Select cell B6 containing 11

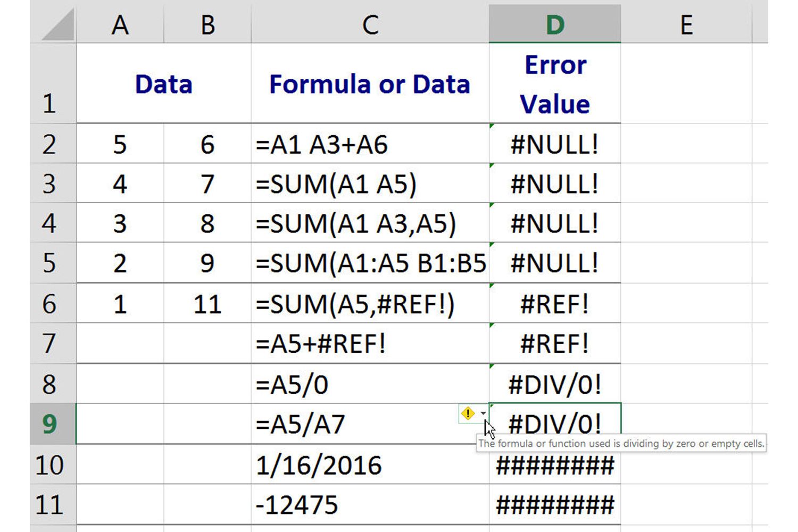[x=207, y=303]
